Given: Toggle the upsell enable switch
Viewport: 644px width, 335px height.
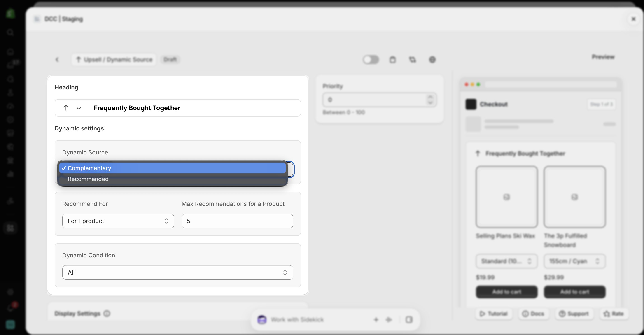Looking at the screenshot, I should tap(371, 60).
